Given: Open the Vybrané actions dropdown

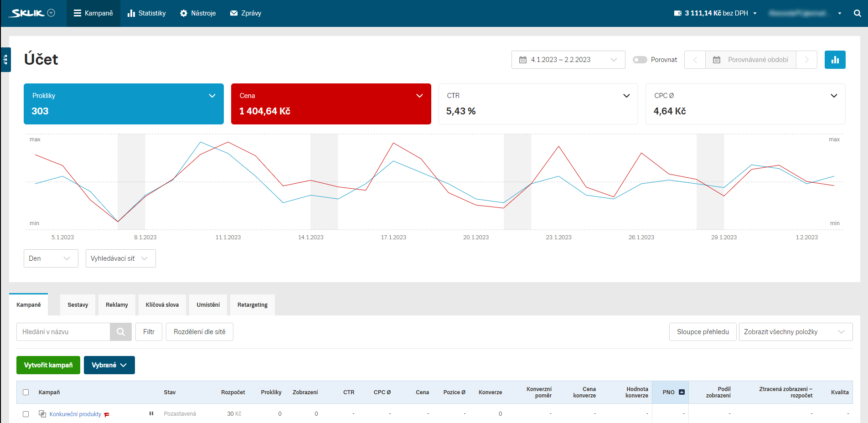Looking at the screenshot, I should (109, 365).
